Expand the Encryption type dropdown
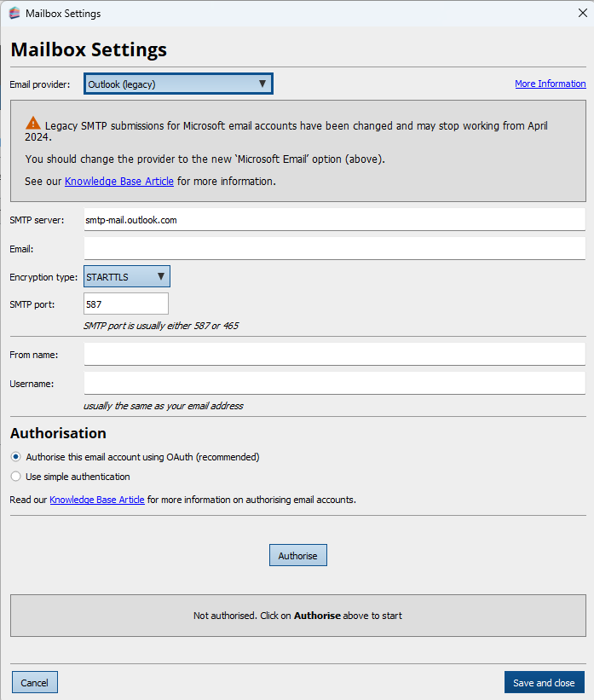This screenshot has width=594, height=700. point(127,276)
